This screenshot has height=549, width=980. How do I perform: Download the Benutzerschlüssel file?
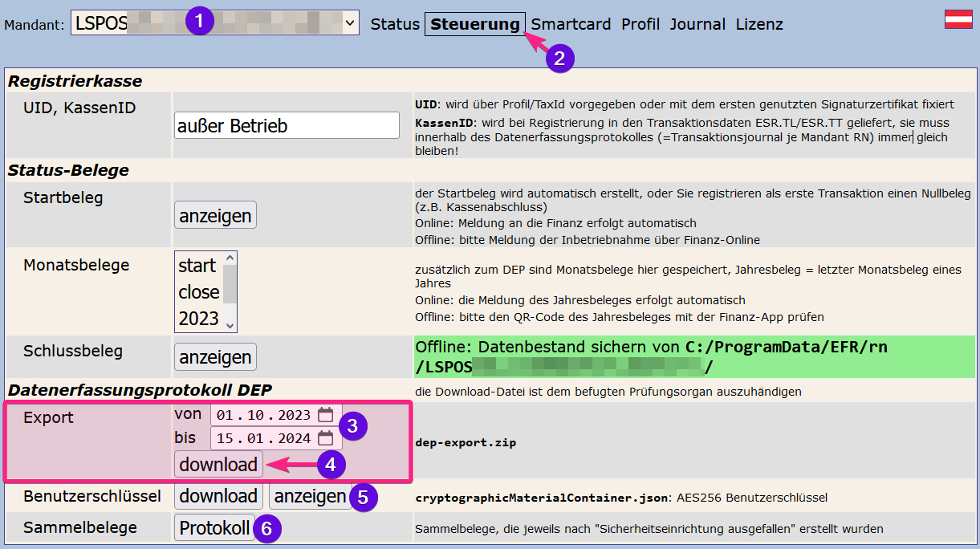[218, 496]
